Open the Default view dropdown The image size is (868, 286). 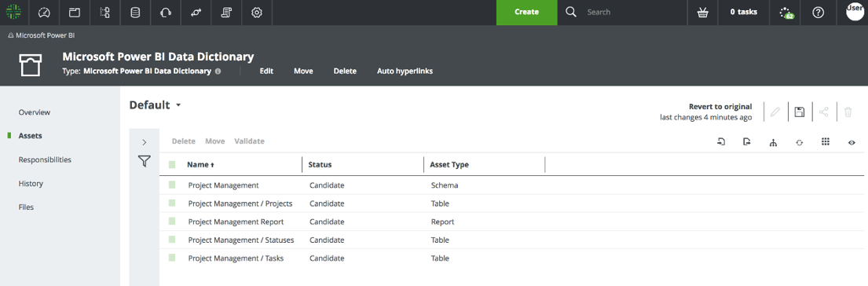tap(155, 105)
